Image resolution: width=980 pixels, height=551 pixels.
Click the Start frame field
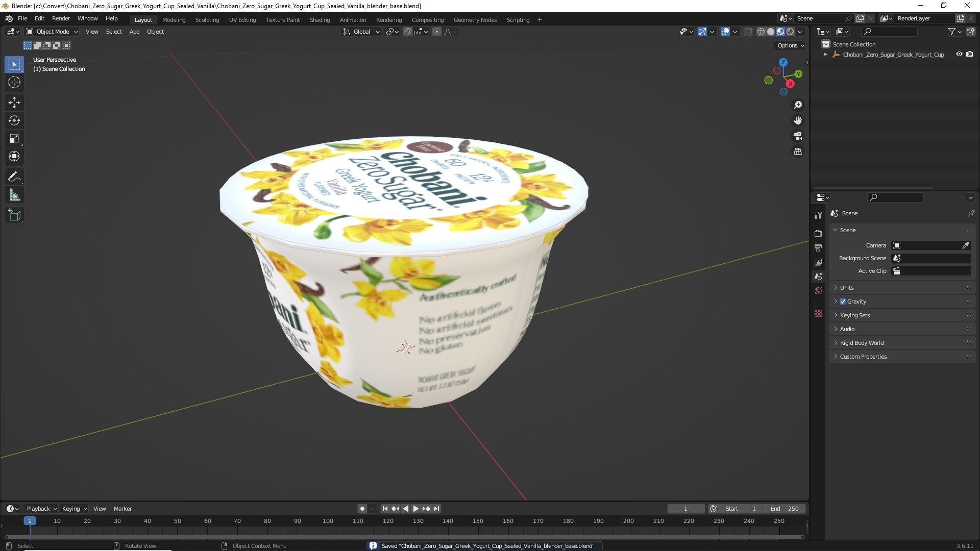(x=741, y=509)
